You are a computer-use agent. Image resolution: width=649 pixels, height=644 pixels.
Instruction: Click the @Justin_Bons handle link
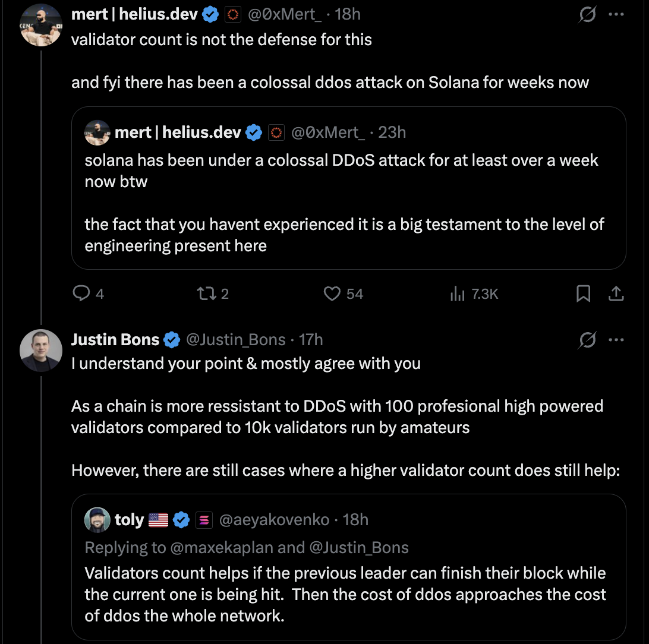click(x=236, y=340)
